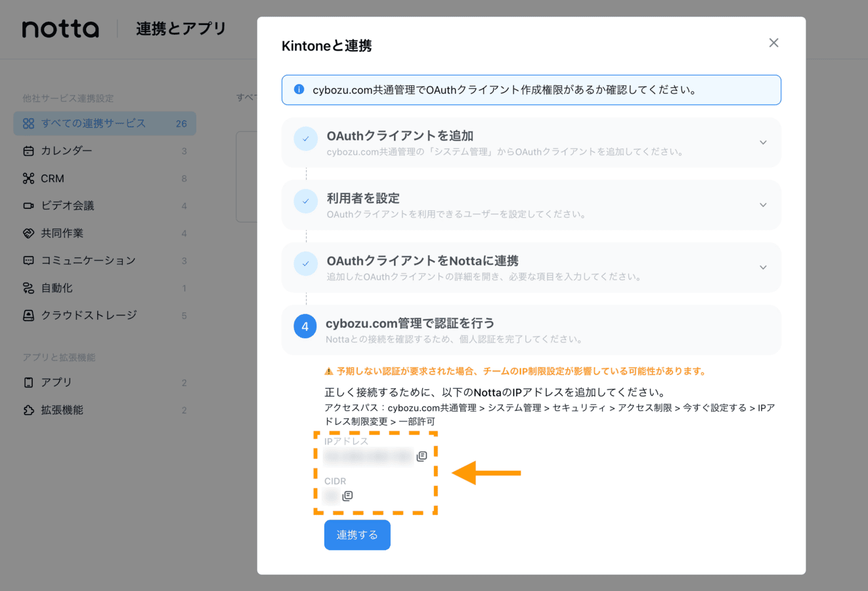The image size is (868, 591).
Task: Click the 拡張機能 puzzle icon
Action: pos(28,410)
